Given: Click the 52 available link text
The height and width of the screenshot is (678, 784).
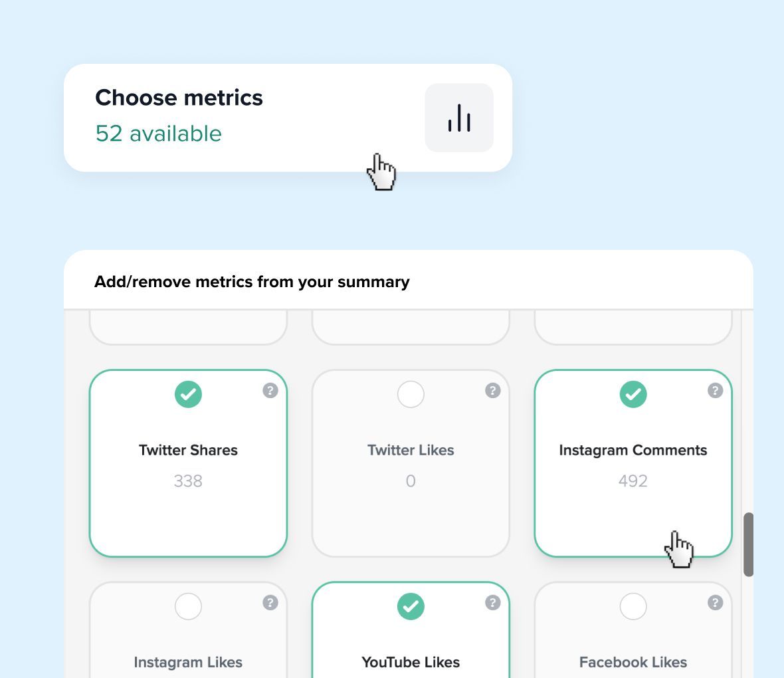Looking at the screenshot, I should click(159, 134).
